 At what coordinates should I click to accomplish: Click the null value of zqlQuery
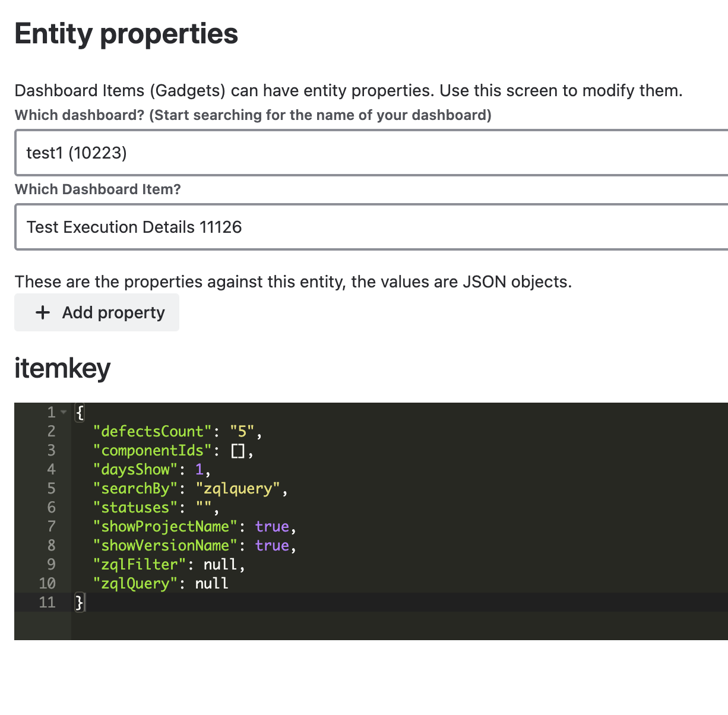point(211,583)
